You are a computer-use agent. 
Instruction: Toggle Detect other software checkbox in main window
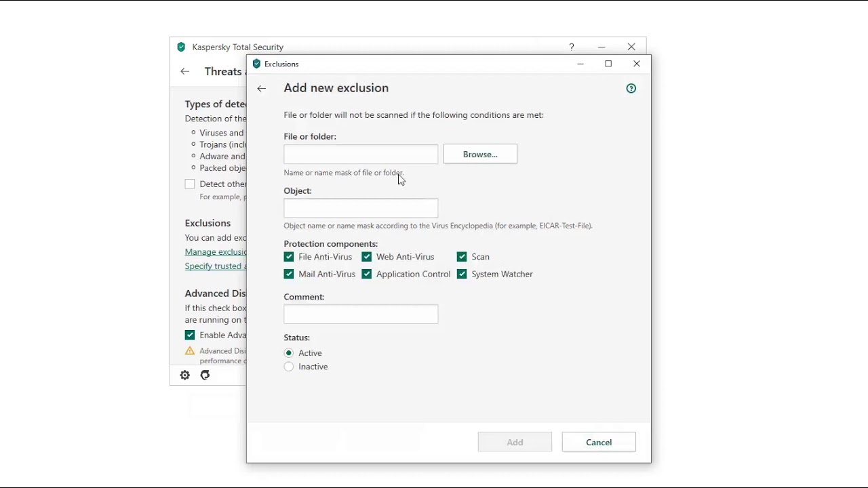[190, 184]
